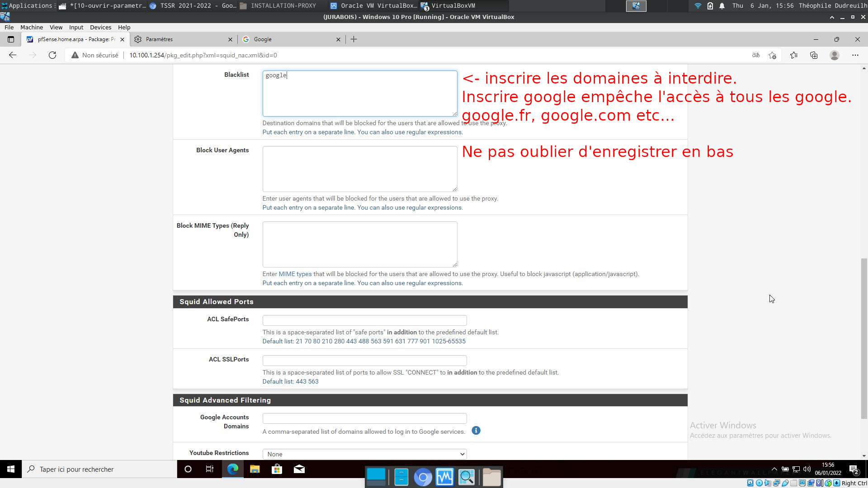Click the page vertical scrollbar thumb
The width and height of the screenshot is (868, 488).
pos(864,339)
